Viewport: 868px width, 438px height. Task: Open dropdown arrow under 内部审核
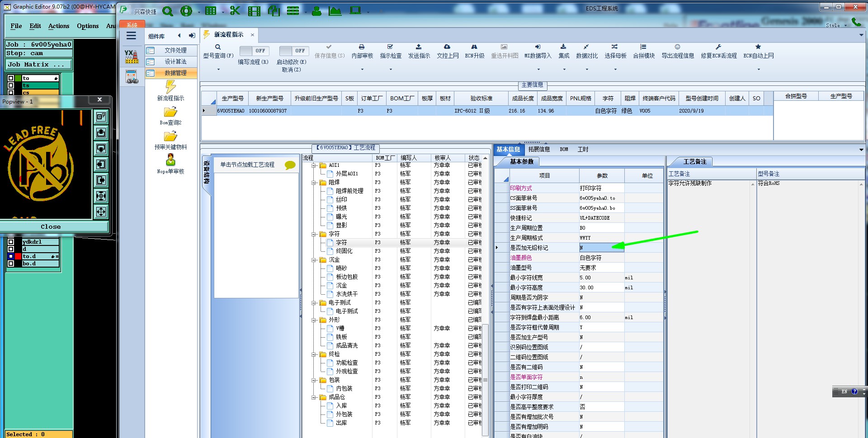pyautogui.click(x=362, y=70)
